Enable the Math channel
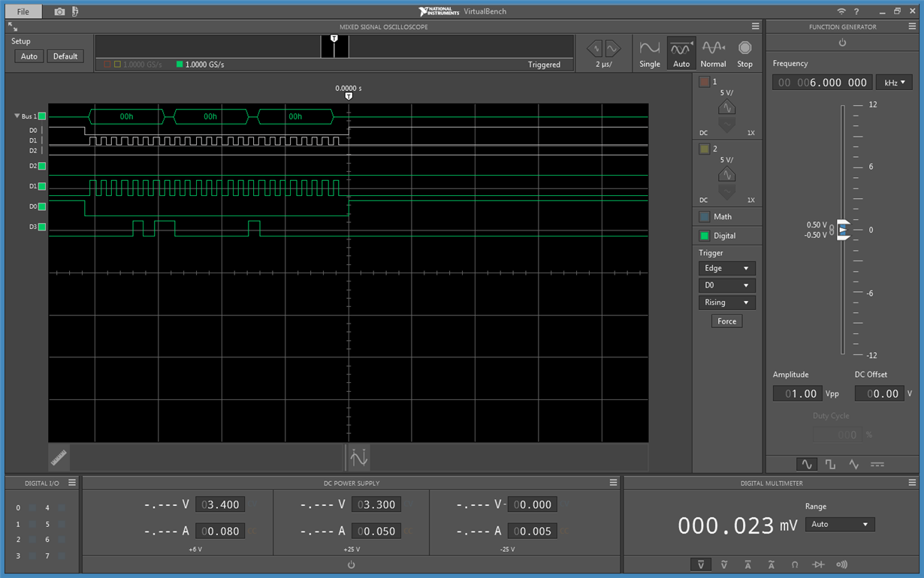 pos(705,216)
